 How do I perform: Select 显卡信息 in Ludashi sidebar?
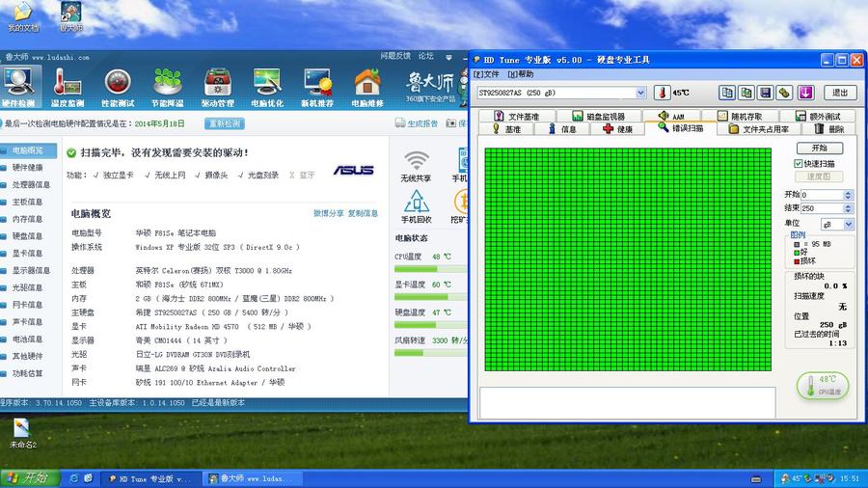(x=28, y=254)
